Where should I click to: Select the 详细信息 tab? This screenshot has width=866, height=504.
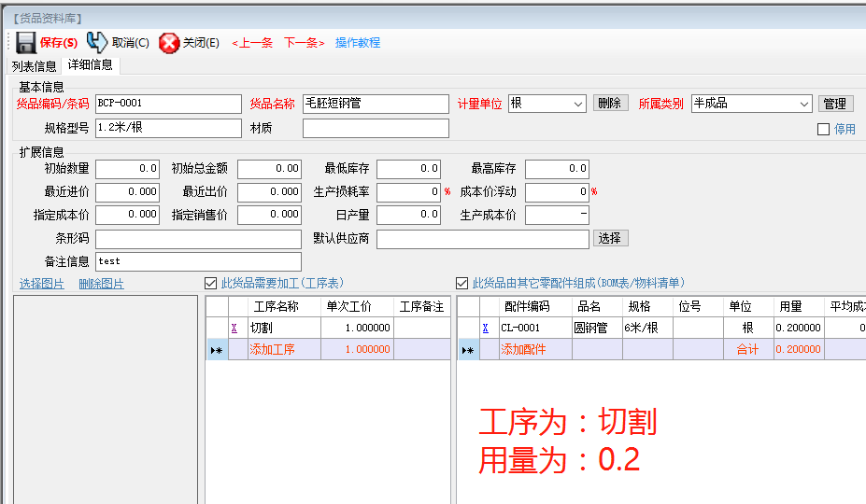click(x=91, y=65)
